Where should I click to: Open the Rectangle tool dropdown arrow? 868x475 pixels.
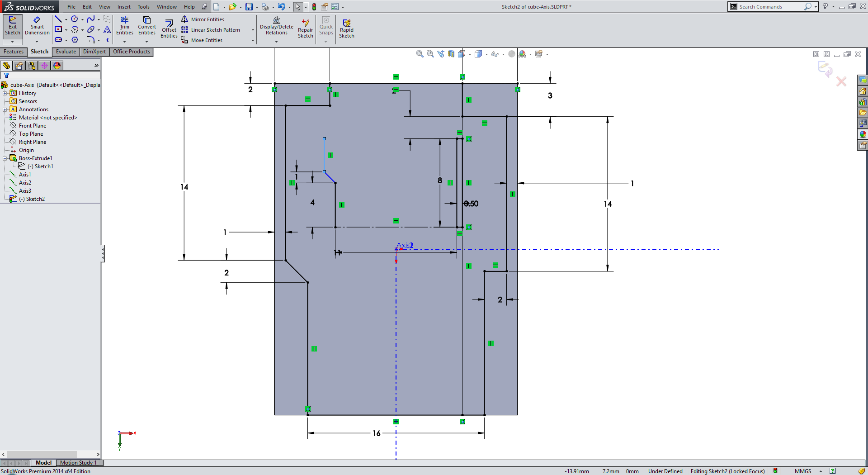[66, 30]
